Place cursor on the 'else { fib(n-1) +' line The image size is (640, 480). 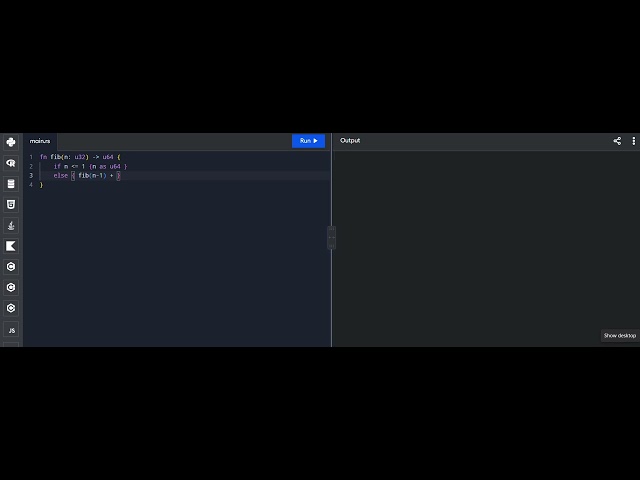[x=87, y=176]
